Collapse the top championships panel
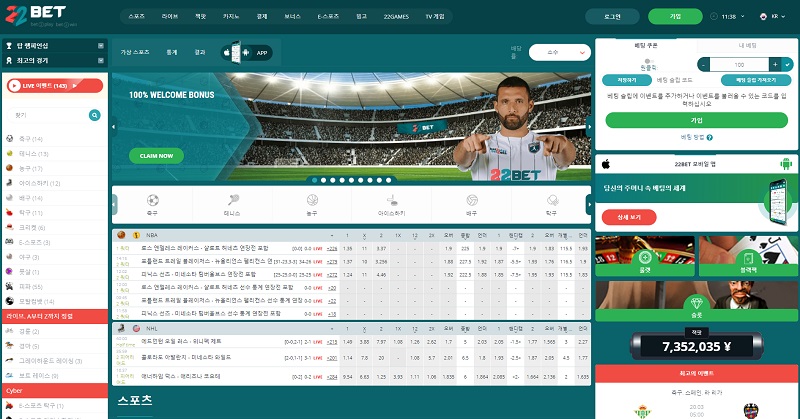Image resolution: width=800 pixels, height=419 pixels. coord(101,45)
